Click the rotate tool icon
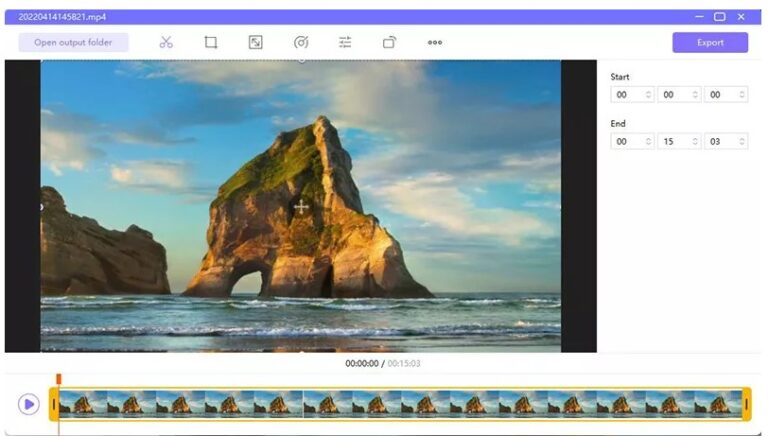Image resolution: width=768 pixels, height=436 pixels. coord(389,42)
